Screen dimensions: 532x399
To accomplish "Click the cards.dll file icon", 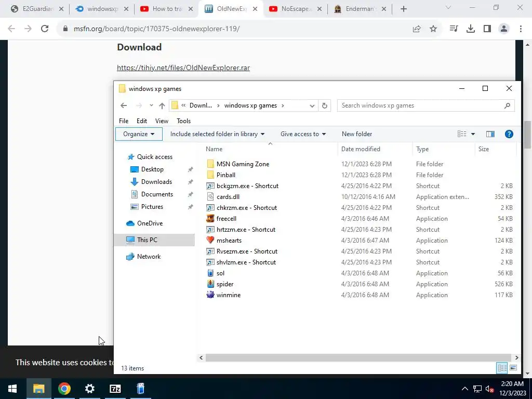I will coord(210,197).
